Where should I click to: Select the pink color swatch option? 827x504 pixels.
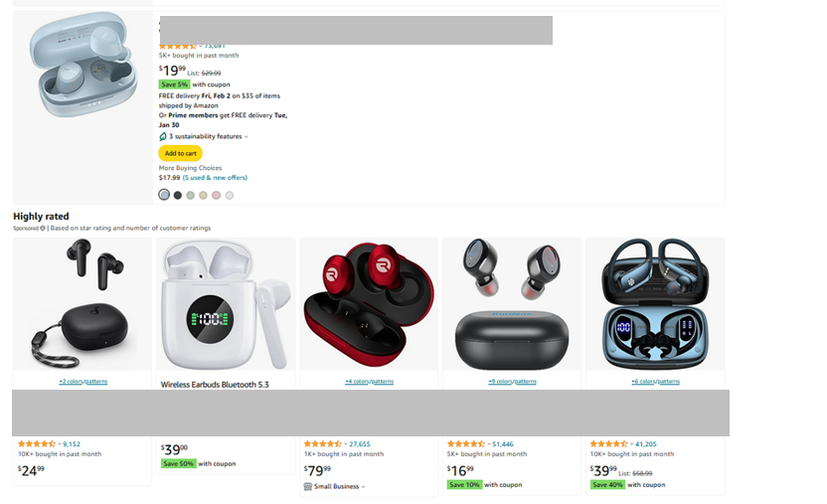point(217,195)
